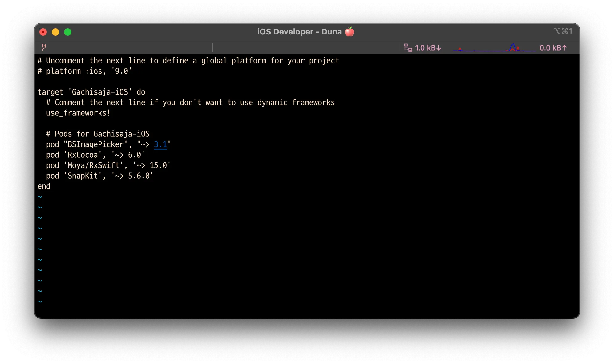Open the underlined 3.1 version link
The height and width of the screenshot is (364, 614).
160,144
